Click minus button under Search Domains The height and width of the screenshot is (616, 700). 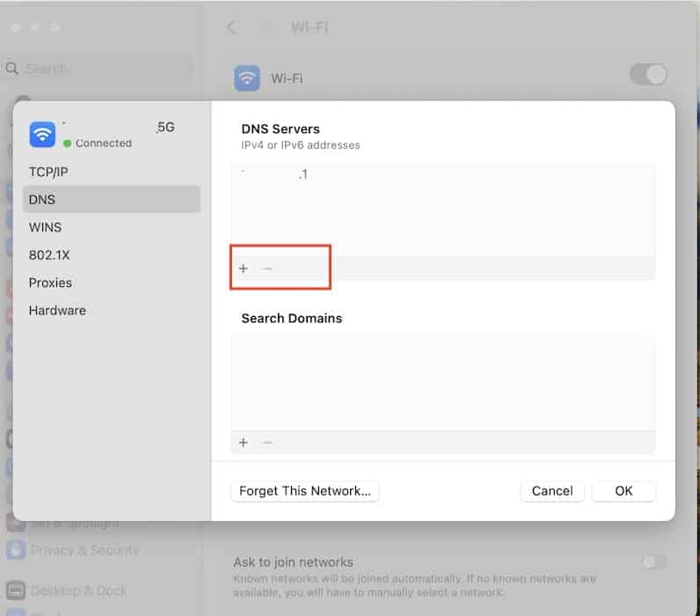coord(268,443)
